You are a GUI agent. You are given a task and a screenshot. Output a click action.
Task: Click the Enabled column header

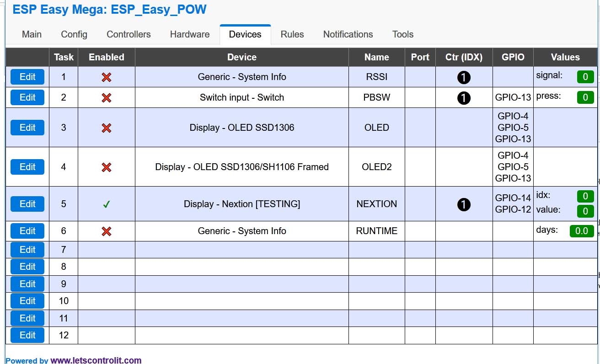pyautogui.click(x=107, y=57)
